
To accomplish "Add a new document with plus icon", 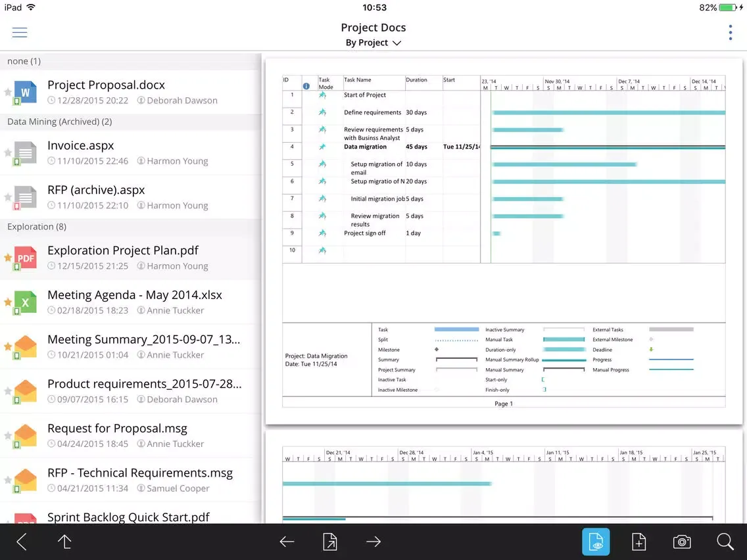I will (x=639, y=542).
